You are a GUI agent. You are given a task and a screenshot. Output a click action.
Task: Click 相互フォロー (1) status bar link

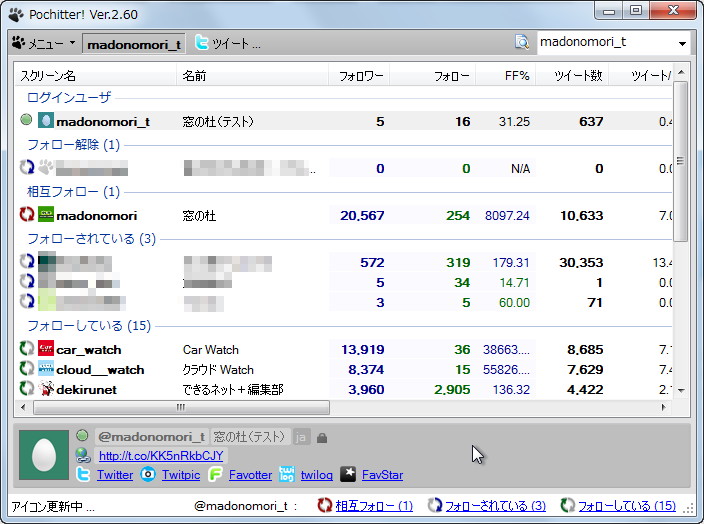(x=374, y=506)
